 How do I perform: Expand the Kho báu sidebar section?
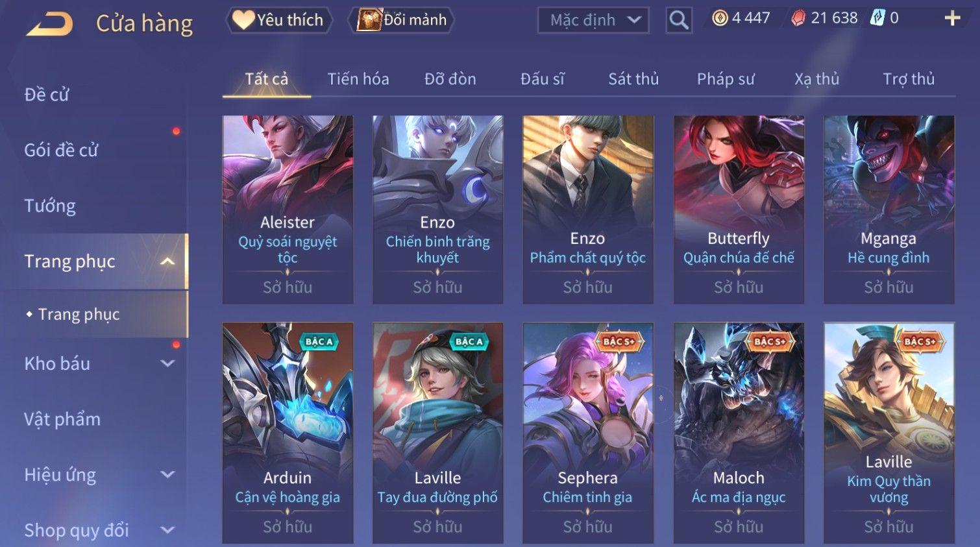[167, 363]
